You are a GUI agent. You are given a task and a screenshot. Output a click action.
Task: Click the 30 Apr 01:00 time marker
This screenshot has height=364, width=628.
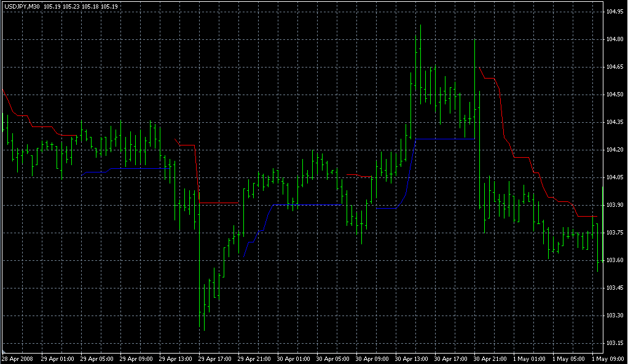pos(292,358)
